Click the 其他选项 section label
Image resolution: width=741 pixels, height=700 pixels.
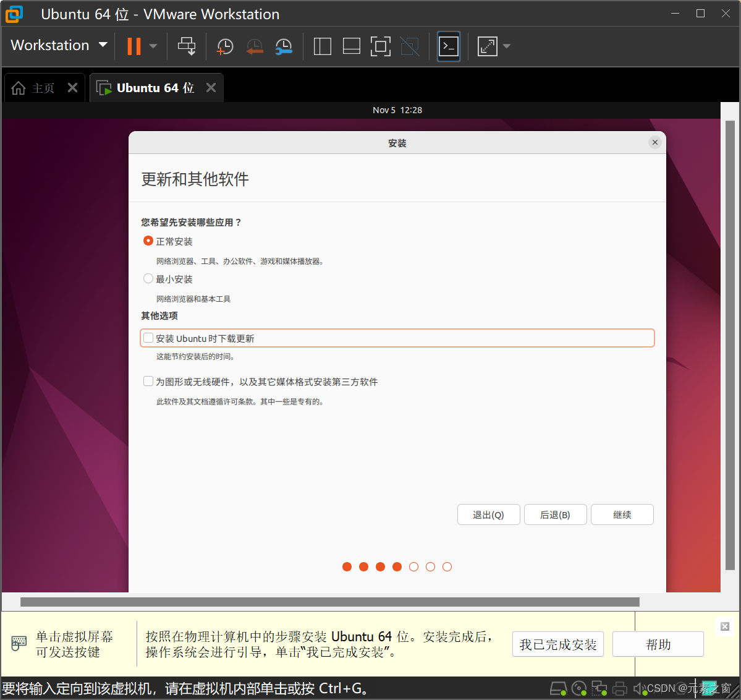pyautogui.click(x=159, y=315)
